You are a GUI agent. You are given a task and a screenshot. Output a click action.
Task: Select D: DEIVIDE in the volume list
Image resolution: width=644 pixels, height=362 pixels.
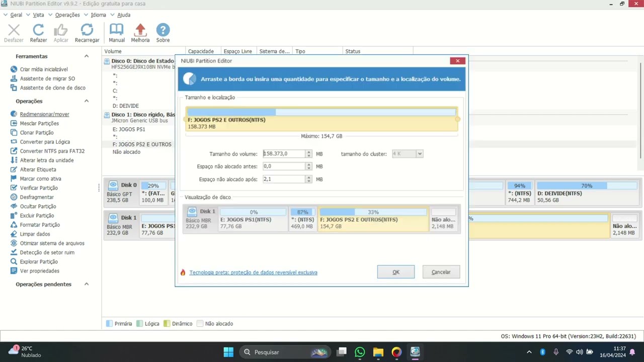click(x=126, y=106)
